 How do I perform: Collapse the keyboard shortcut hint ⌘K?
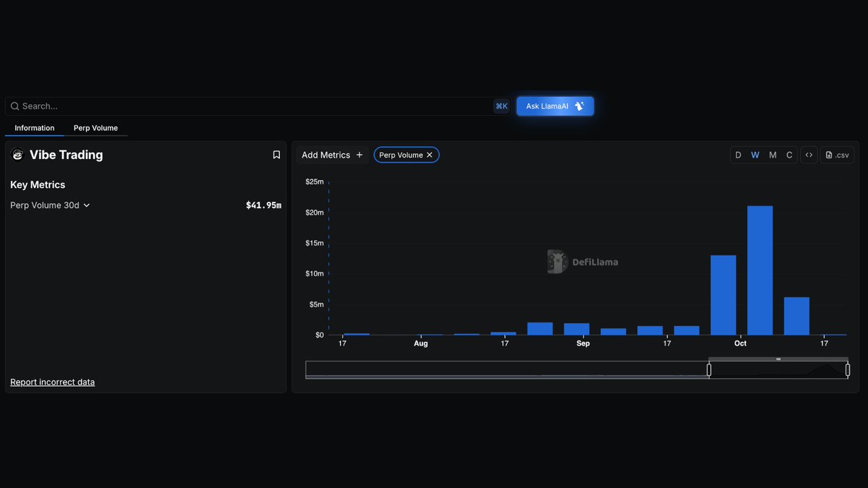coord(502,106)
